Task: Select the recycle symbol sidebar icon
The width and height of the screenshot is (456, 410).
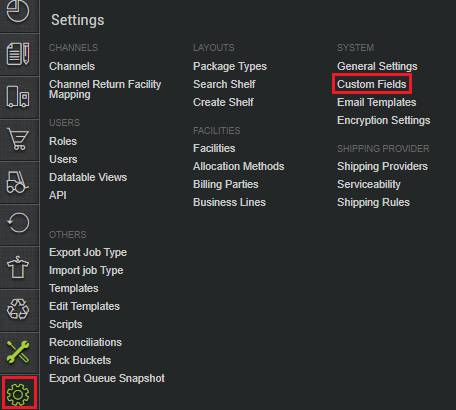Action: coord(18,309)
